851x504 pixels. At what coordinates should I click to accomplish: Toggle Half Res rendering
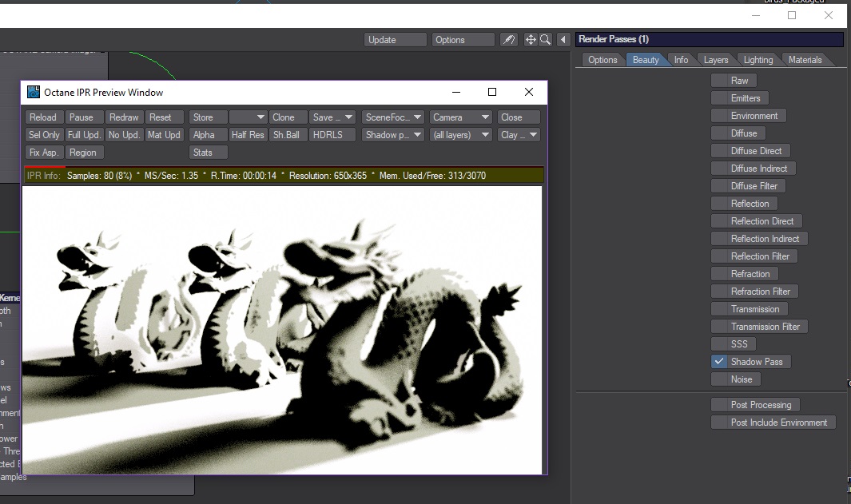(248, 134)
